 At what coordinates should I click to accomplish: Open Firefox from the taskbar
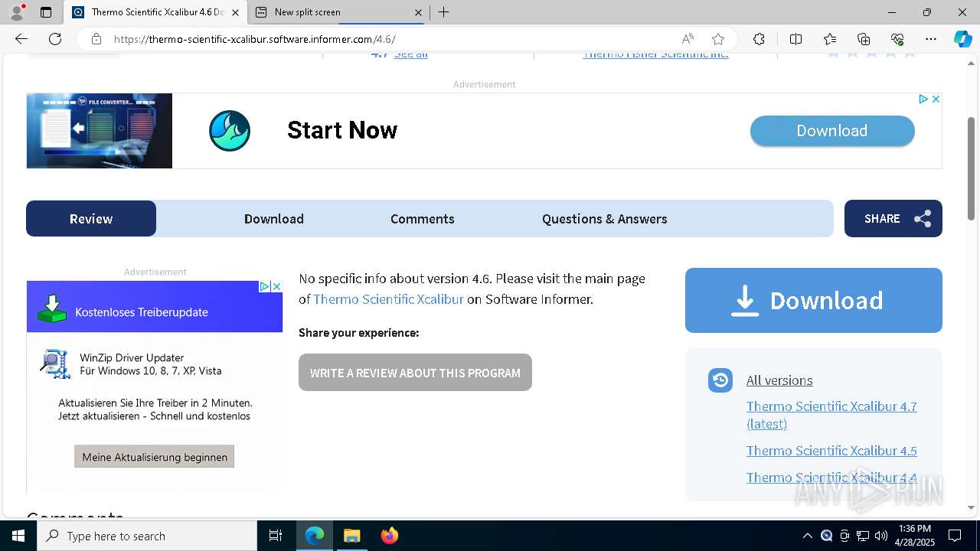click(390, 536)
